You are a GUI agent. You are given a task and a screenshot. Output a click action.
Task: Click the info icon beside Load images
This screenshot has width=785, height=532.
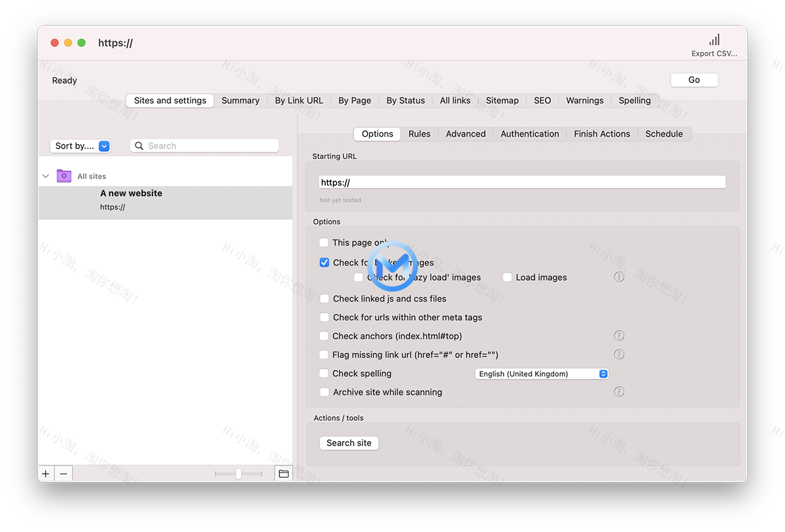(619, 277)
